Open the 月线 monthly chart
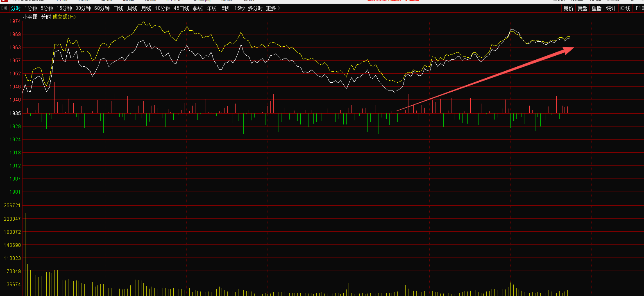The width and height of the screenshot is (644, 296). pyautogui.click(x=146, y=8)
